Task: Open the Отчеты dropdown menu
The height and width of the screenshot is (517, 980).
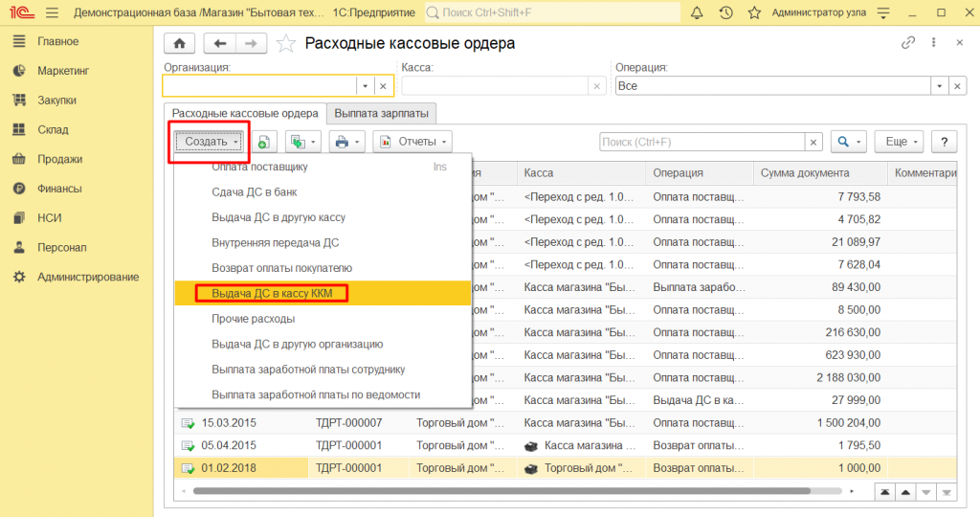Action: point(412,142)
